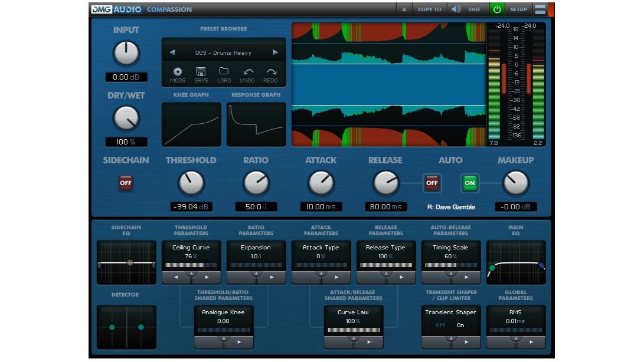
Task: Click the Threshold knob reading -39.04 dB
Action: point(191,183)
